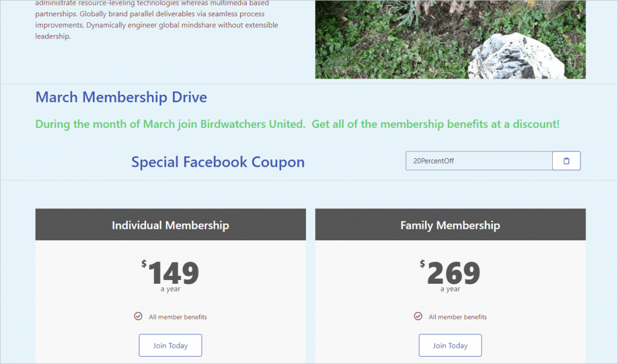Click 'a year' label under $149

pos(170,289)
